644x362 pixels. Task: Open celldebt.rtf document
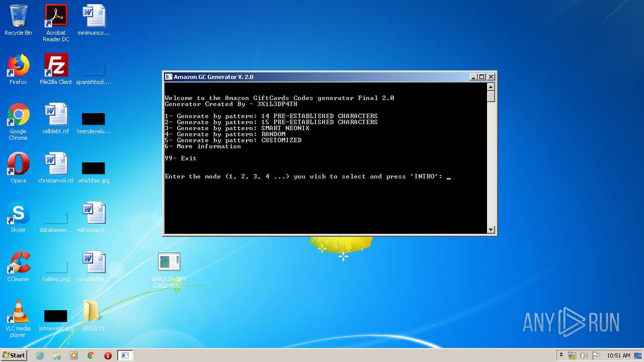56,119
